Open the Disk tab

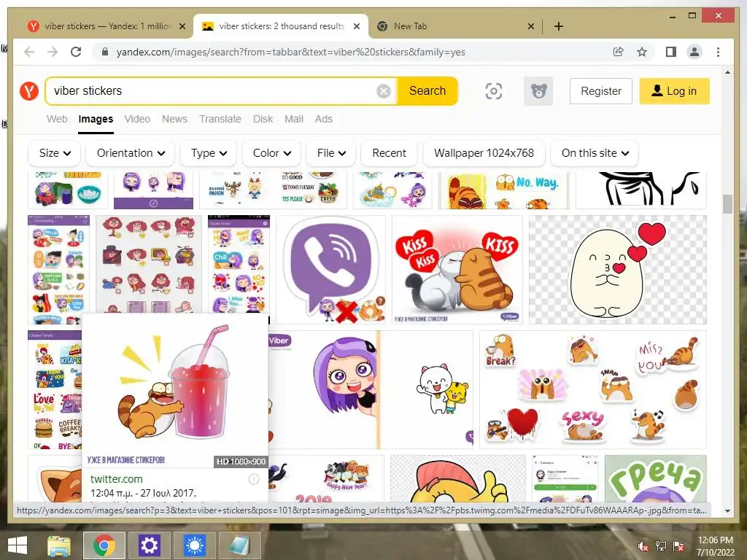(x=263, y=119)
